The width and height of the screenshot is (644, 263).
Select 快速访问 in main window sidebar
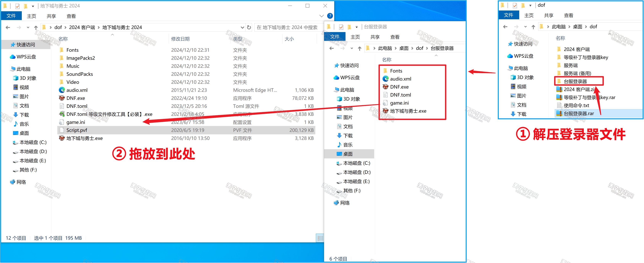pos(25,45)
